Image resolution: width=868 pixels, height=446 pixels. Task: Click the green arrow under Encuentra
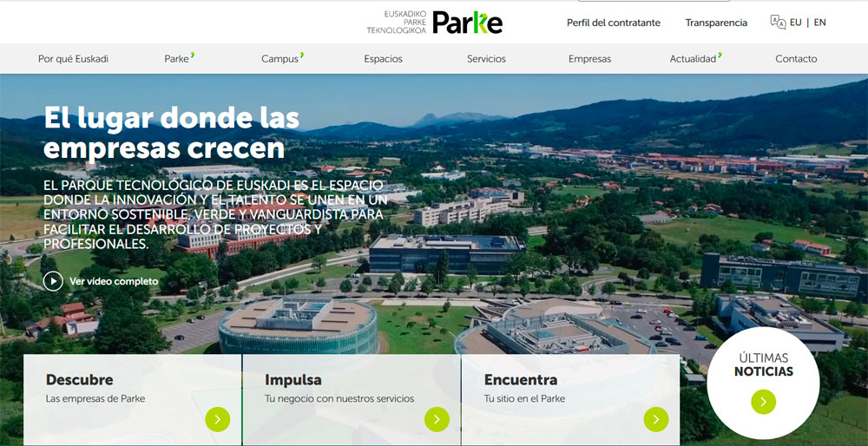(x=655, y=419)
